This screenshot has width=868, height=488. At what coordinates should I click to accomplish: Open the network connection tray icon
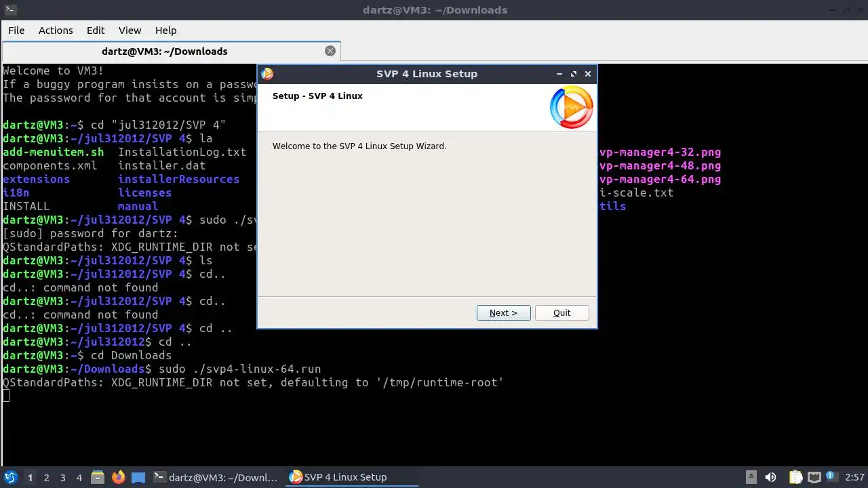tap(814, 477)
